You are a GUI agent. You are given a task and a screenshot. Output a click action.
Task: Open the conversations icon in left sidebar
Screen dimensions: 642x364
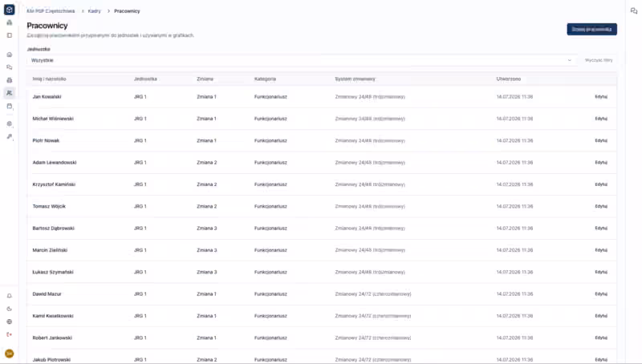pos(10,67)
